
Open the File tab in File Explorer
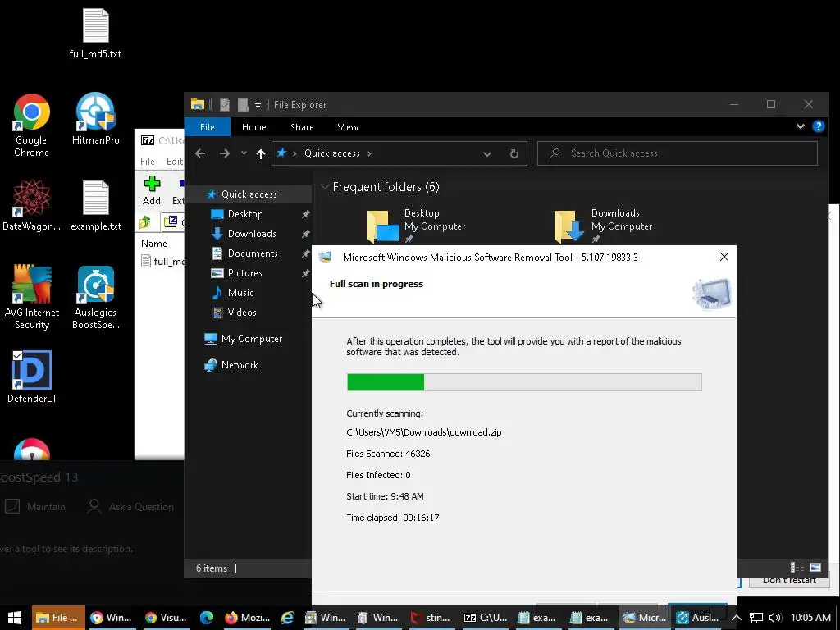(208, 127)
